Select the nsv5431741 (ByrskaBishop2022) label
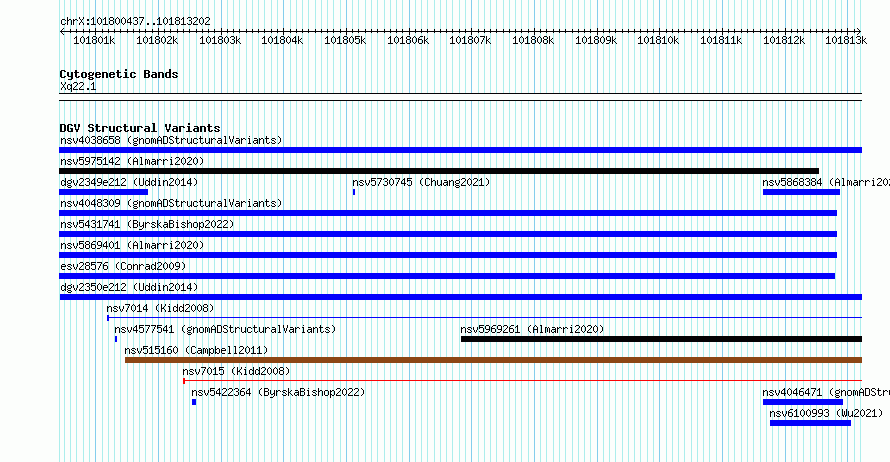Screen dimensions: 890x462 pyautogui.click(x=147, y=224)
